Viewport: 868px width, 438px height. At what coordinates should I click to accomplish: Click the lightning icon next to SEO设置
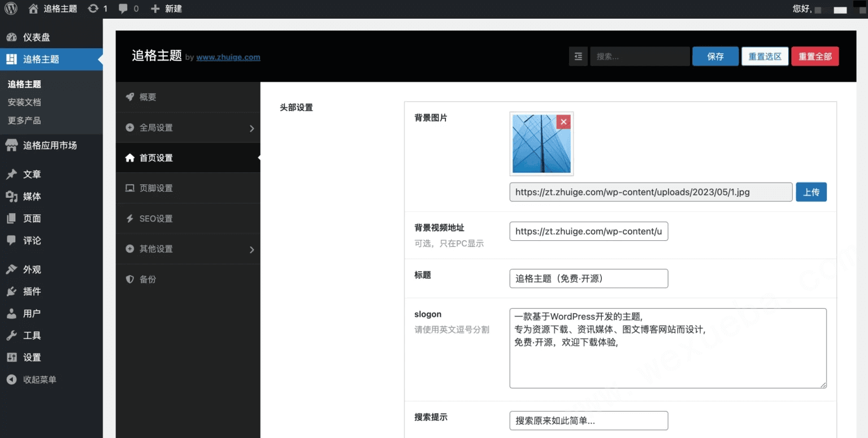tap(130, 219)
